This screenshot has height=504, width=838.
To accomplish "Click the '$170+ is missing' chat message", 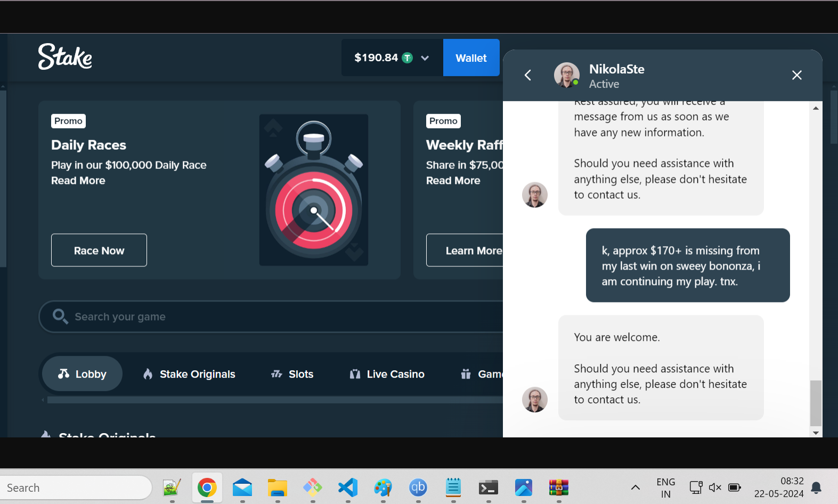I will 688,265.
